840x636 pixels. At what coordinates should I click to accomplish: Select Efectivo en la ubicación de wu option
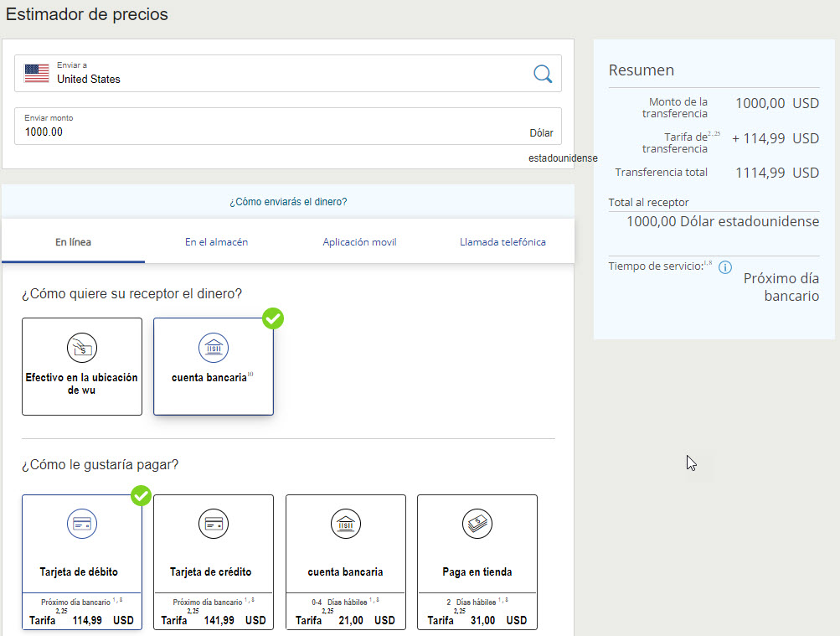pos(82,366)
